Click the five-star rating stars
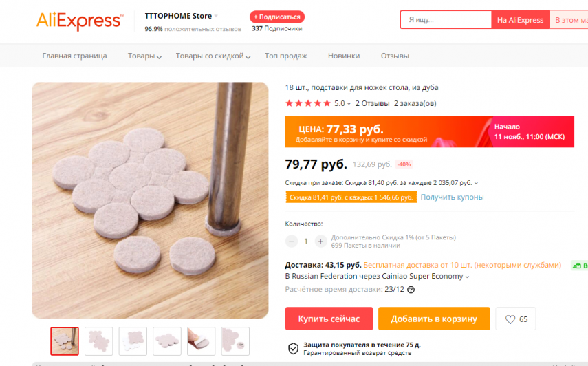 tap(307, 103)
